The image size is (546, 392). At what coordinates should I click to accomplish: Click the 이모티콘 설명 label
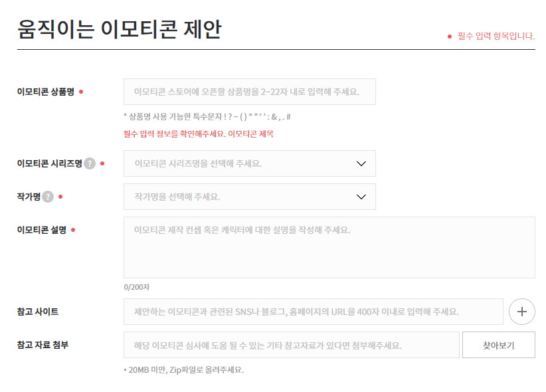pyautogui.click(x=42, y=230)
